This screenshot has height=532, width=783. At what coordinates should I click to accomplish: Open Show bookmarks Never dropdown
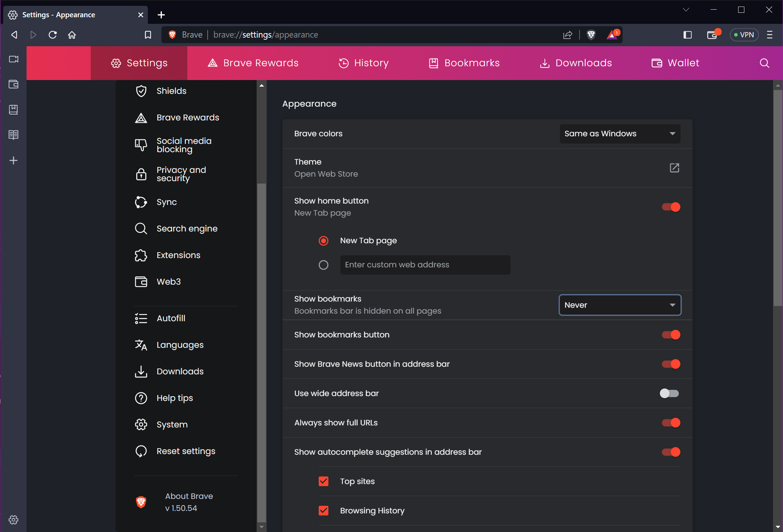pyautogui.click(x=620, y=305)
